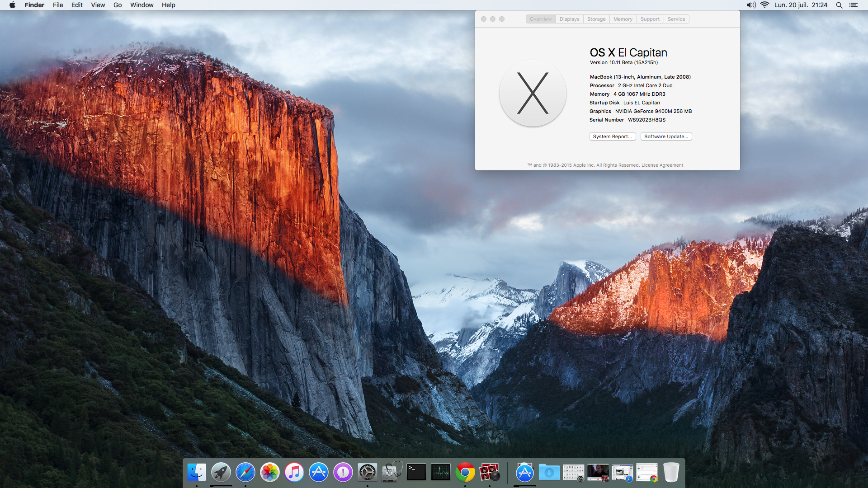Expand the Downloads folder stack
The height and width of the screenshot is (488, 868).
click(x=549, y=473)
